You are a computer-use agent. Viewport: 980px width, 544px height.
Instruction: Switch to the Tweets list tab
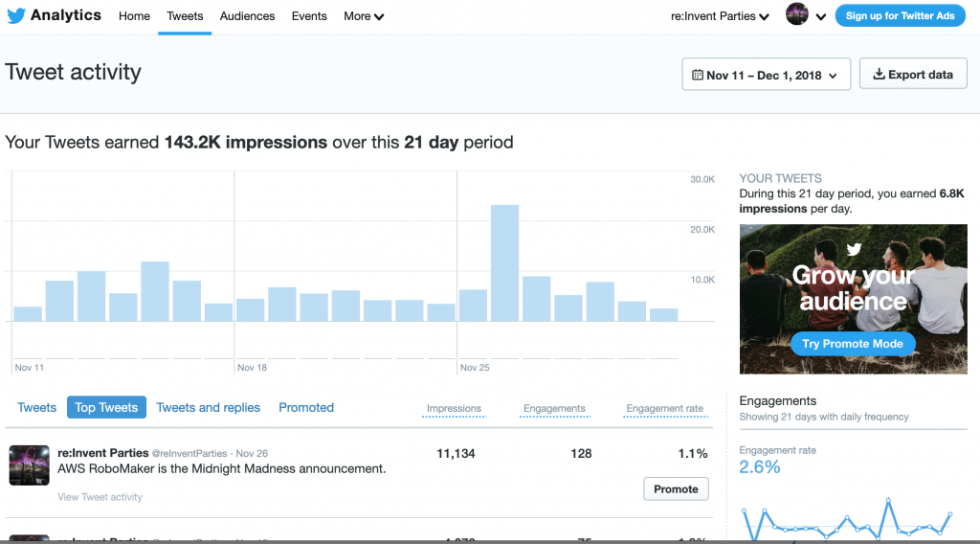tap(37, 407)
